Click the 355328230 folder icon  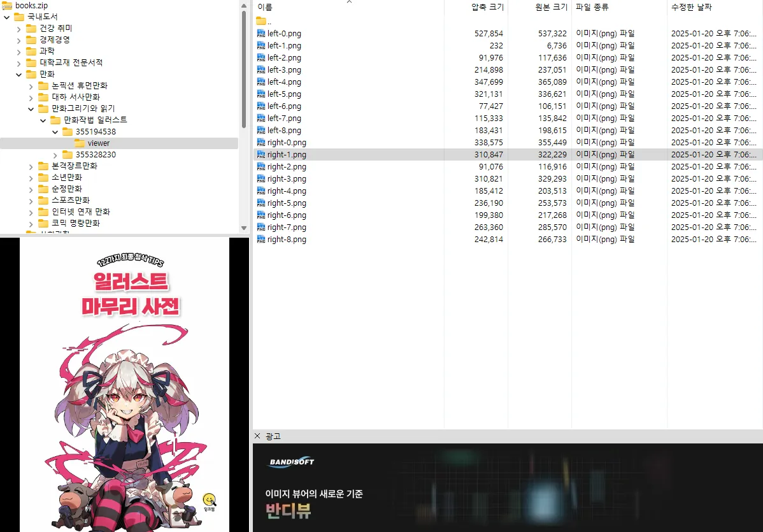(x=68, y=155)
